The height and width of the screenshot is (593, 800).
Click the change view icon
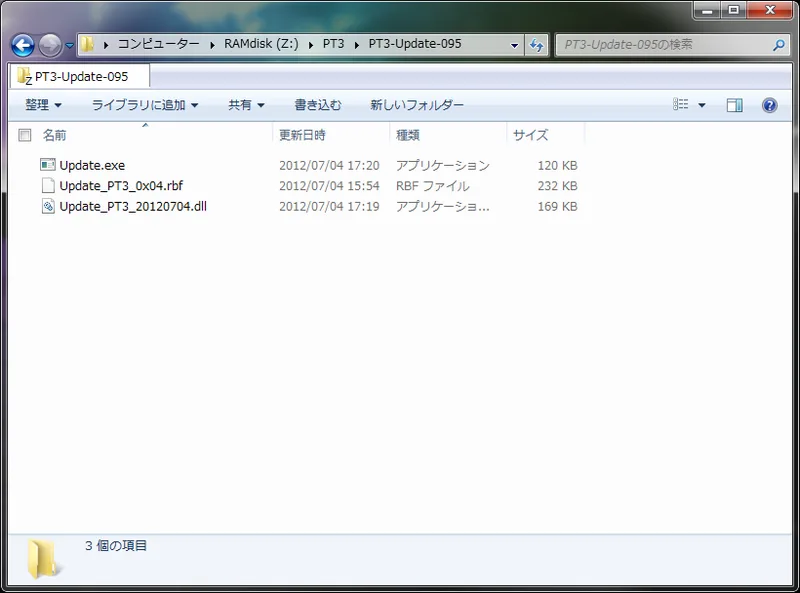point(681,105)
